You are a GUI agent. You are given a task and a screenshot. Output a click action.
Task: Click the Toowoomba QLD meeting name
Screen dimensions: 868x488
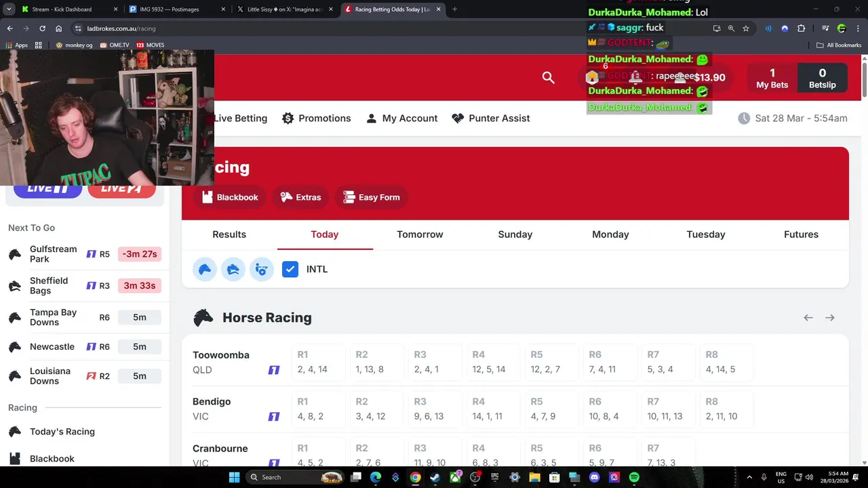coord(221,362)
